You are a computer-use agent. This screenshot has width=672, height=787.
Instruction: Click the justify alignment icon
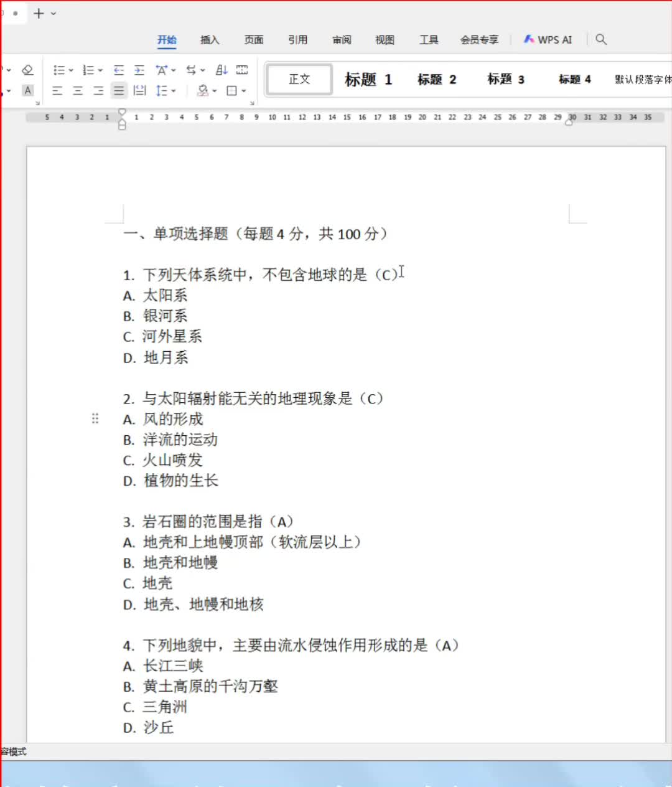[x=118, y=90]
